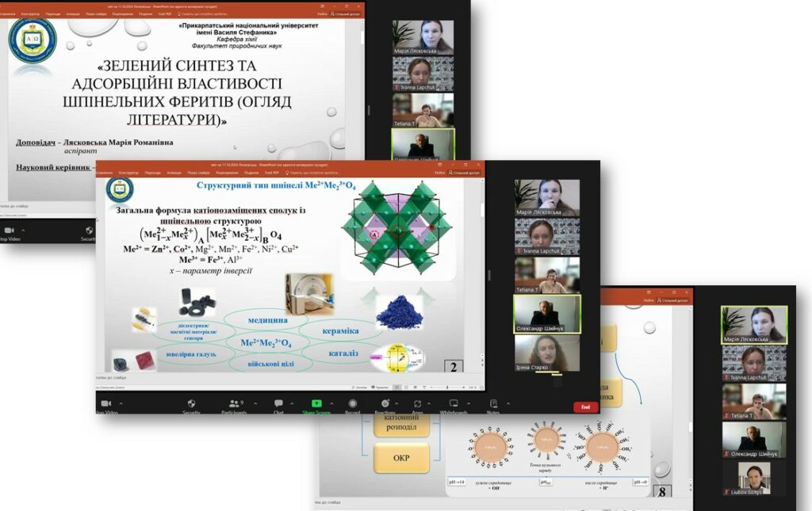This screenshot has width=812, height=511.
Task: Open the Participants panel icon
Action: click(232, 403)
